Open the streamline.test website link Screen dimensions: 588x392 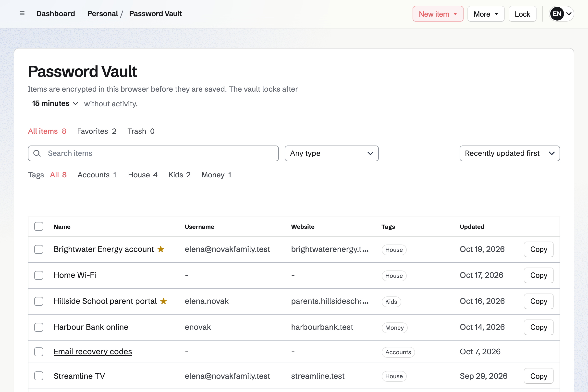coord(318,376)
